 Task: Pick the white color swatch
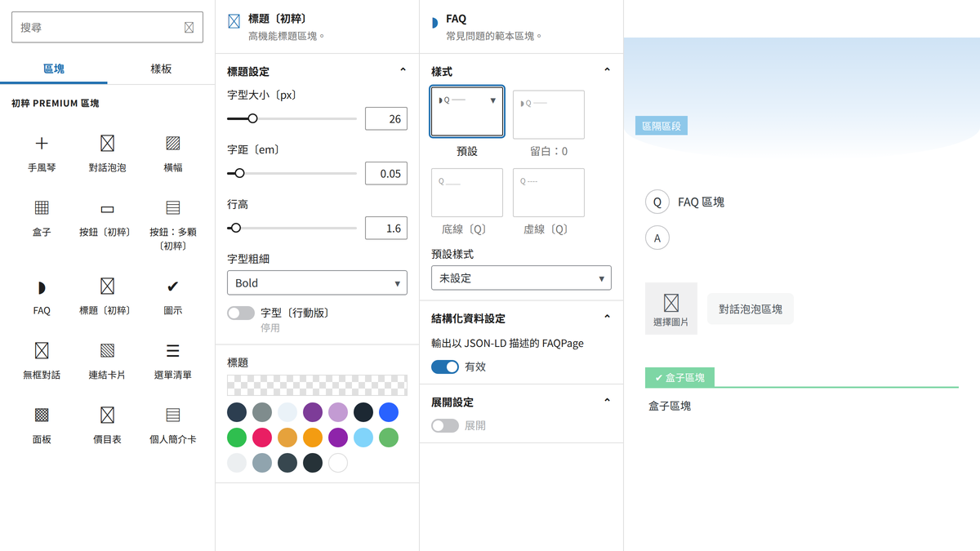click(338, 463)
